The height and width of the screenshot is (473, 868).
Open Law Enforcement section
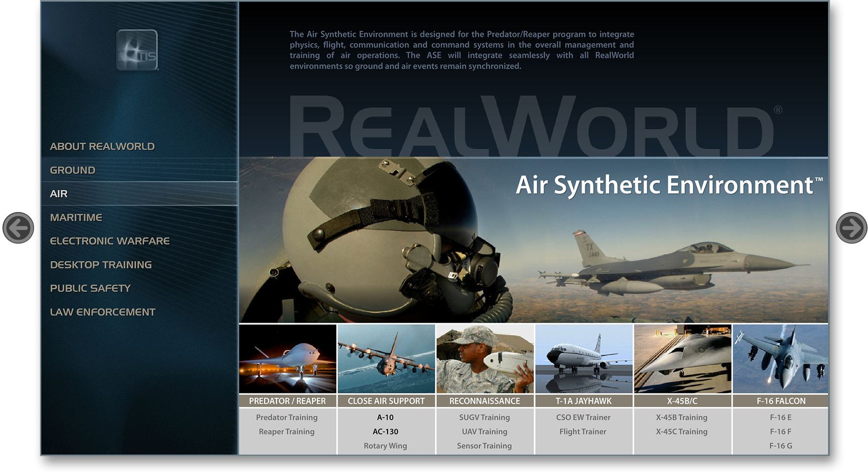coord(103,312)
